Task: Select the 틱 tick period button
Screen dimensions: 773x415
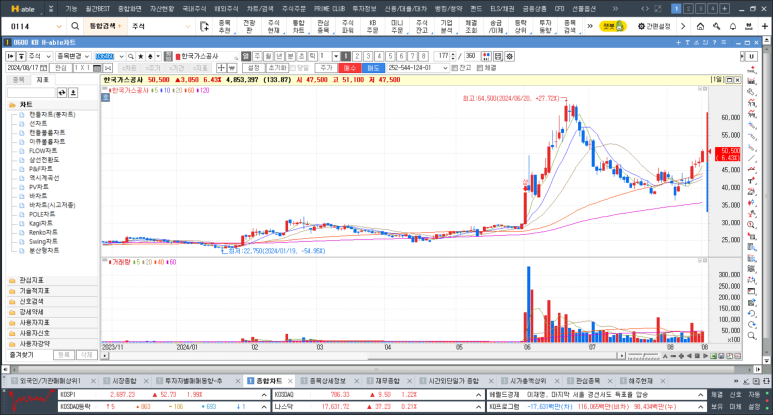Action: pos(312,57)
